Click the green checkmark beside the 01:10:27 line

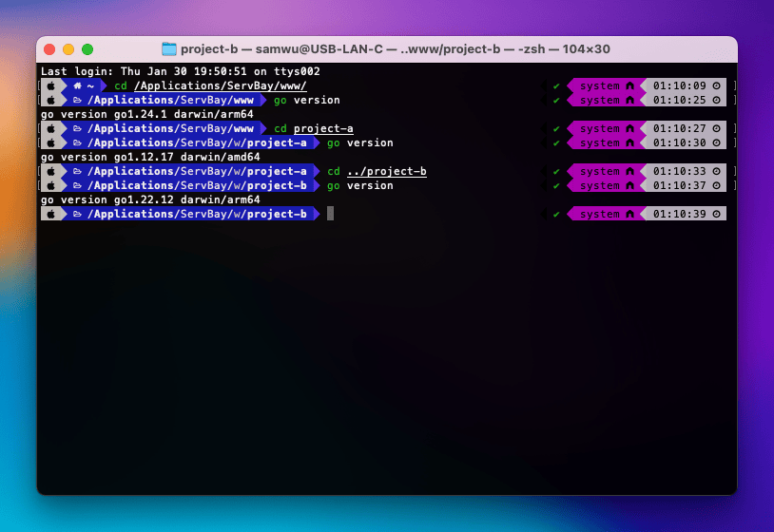pos(556,128)
